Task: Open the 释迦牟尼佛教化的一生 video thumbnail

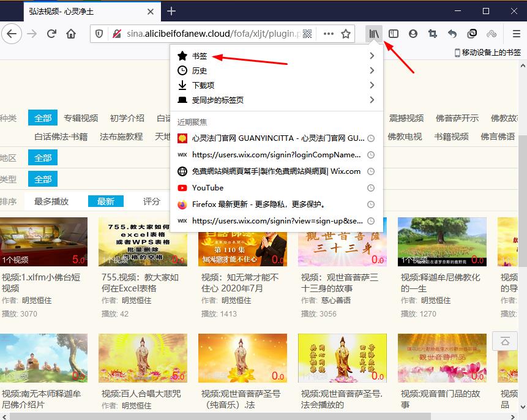Action: (x=442, y=242)
